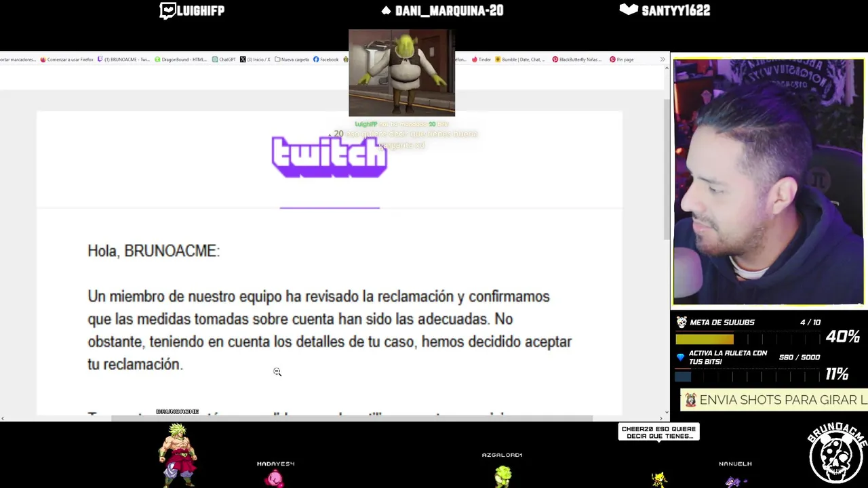This screenshot has height=488, width=868.
Task: Click the Twitch icon next to LUIGHIFP
Action: (167, 10)
